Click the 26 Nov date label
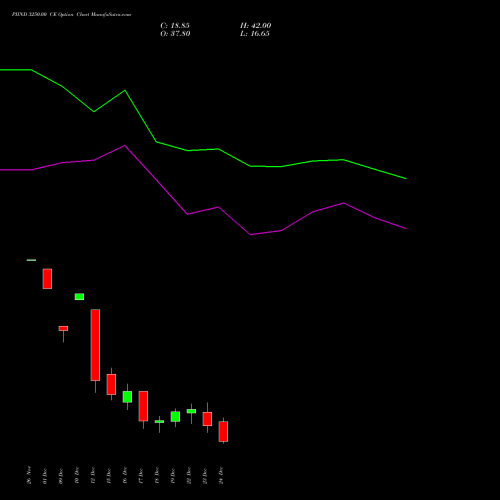 click(x=29, y=475)
